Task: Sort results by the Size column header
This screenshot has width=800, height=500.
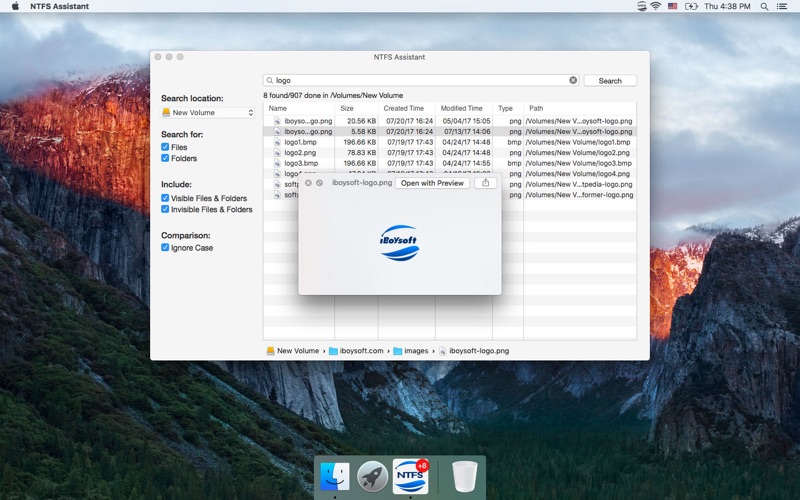Action: (x=347, y=108)
